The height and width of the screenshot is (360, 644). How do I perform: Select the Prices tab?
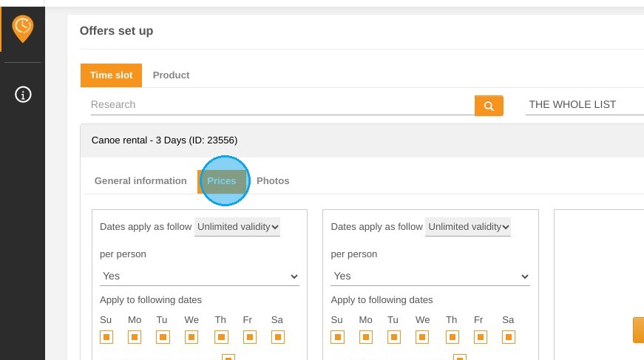[x=222, y=181]
